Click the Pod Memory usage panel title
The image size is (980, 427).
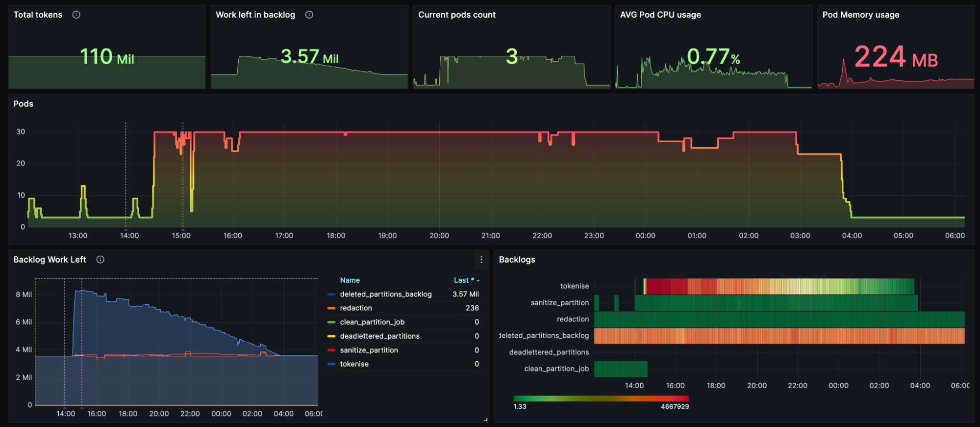click(x=860, y=15)
